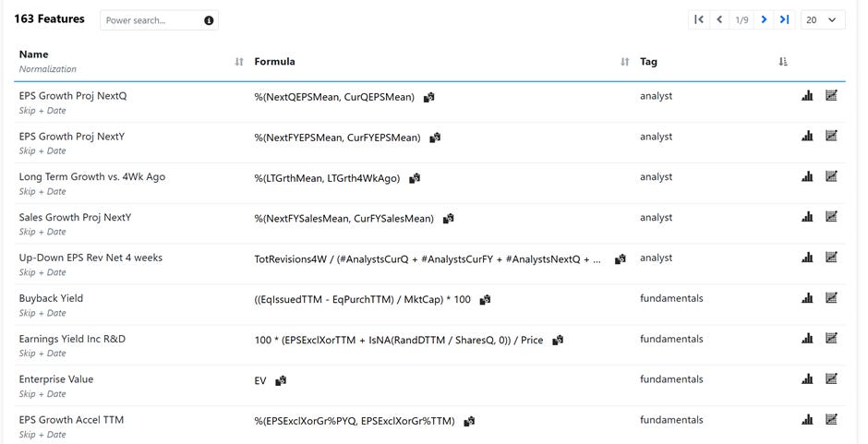Viewport: 868px width, 444px height.
Task: Open bar chart for EPS Growth Proj NextQ
Action: point(807,96)
